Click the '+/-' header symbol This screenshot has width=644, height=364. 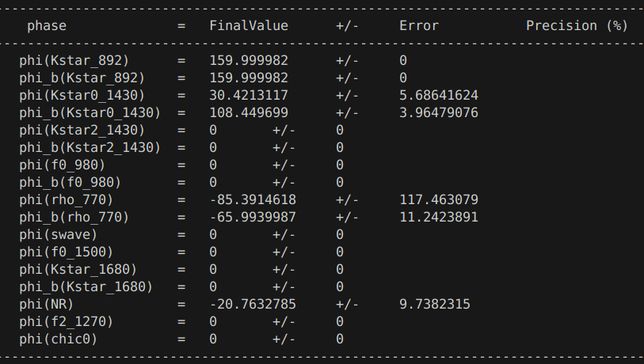pos(347,26)
